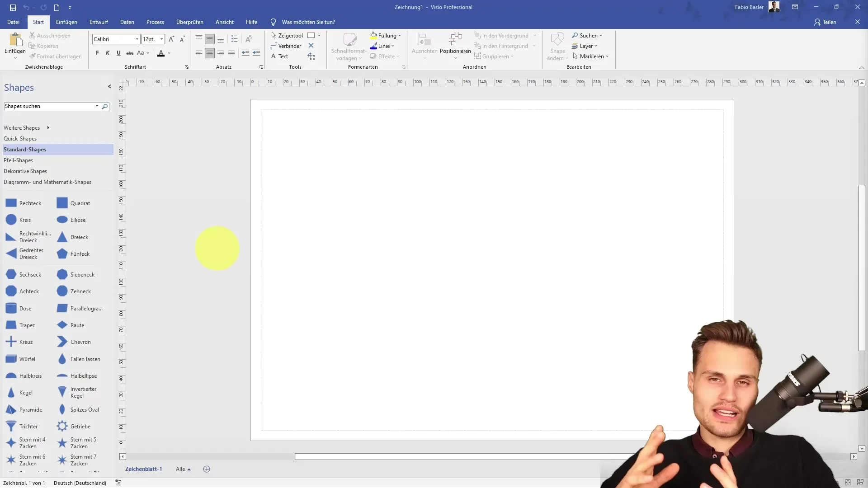Click the Undo arrow icon
Screen dimensions: 868x488
tap(26, 7)
